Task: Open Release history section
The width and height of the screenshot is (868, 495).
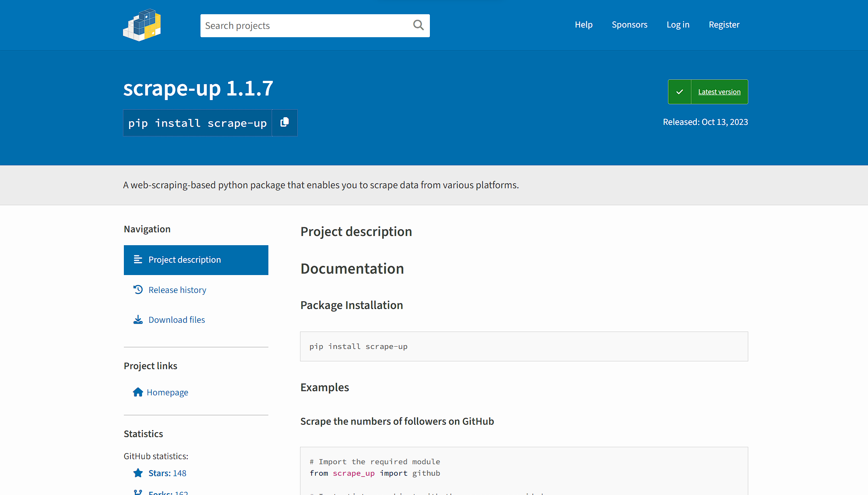Action: [x=177, y=290]
